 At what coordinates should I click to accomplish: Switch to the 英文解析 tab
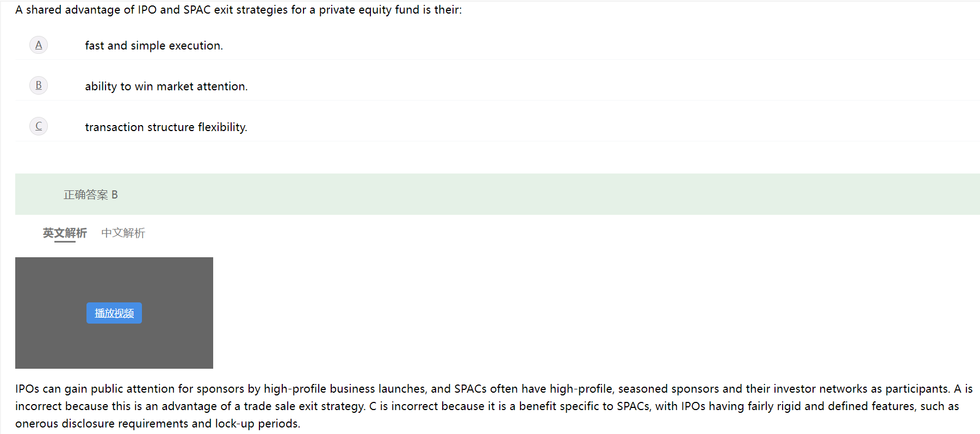pos(65,233)
